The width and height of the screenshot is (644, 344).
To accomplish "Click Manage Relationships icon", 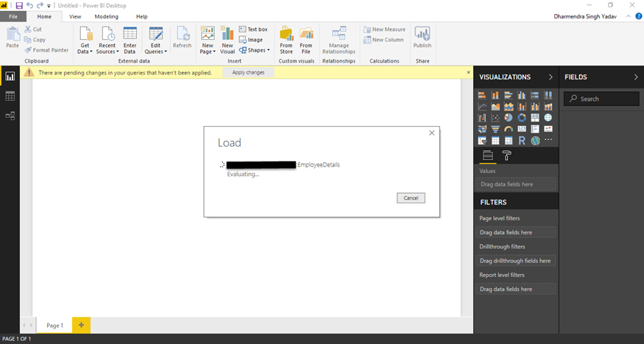I will pos(339,38).
